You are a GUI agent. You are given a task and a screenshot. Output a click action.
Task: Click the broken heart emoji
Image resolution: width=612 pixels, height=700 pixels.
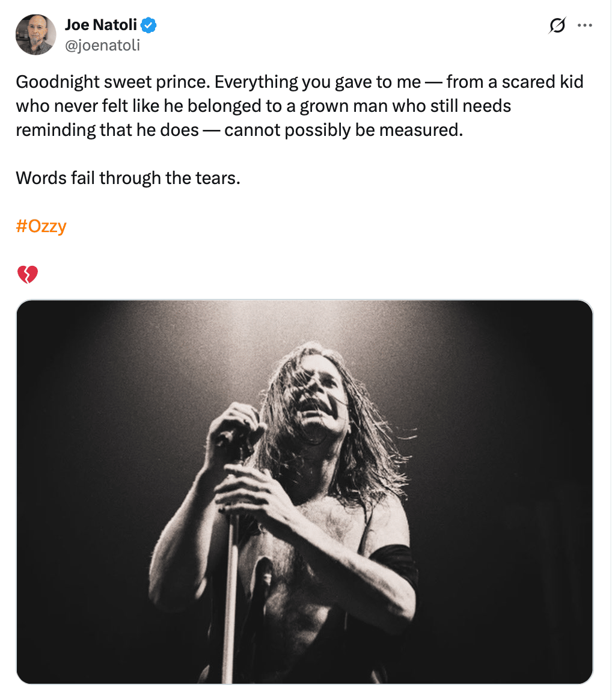[x=27, y=275]
